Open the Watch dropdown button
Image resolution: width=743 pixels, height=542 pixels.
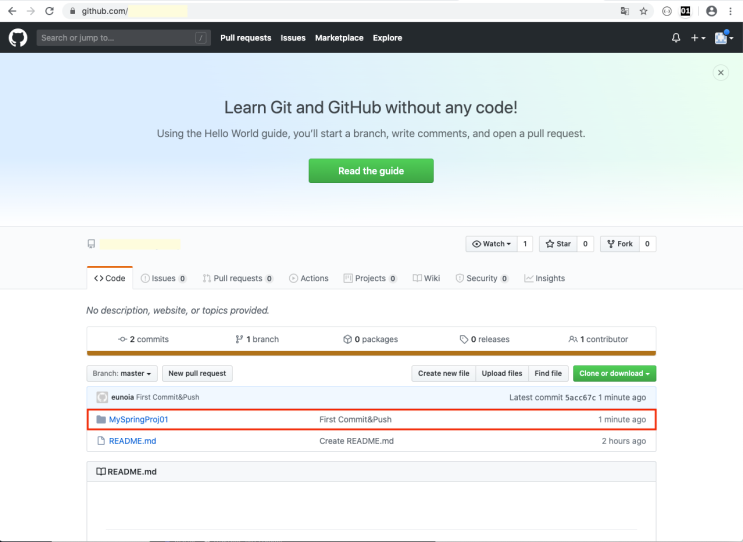pos(491,244)
